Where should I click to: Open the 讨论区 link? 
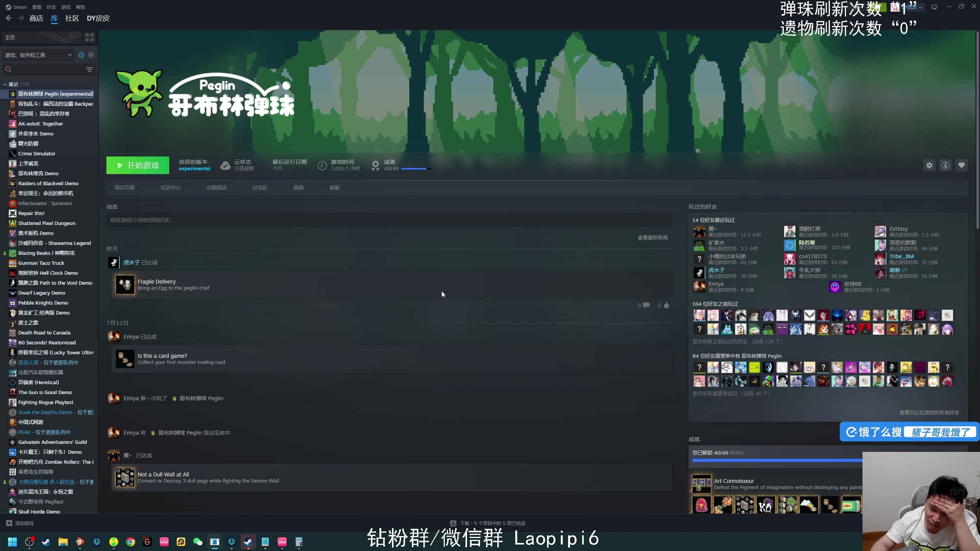[260, 187]
